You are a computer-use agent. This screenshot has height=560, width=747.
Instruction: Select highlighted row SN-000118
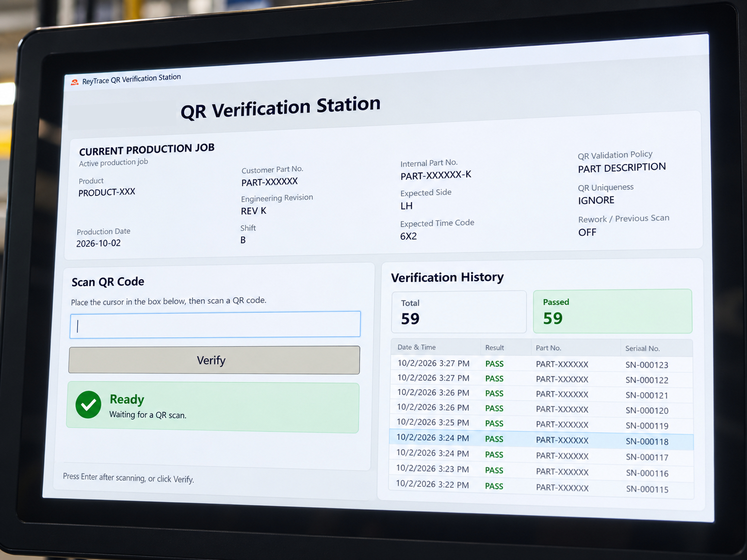(541, 440)
